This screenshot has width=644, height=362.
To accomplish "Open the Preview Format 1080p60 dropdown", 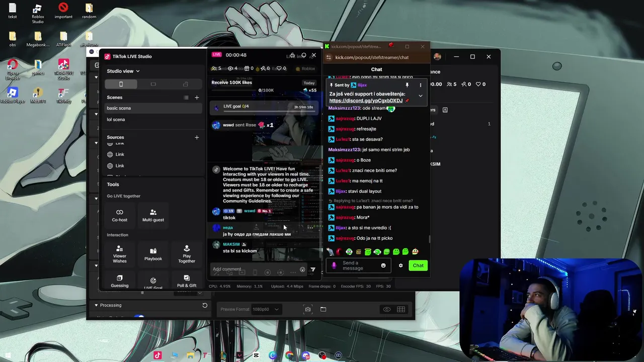I will 266,309.
